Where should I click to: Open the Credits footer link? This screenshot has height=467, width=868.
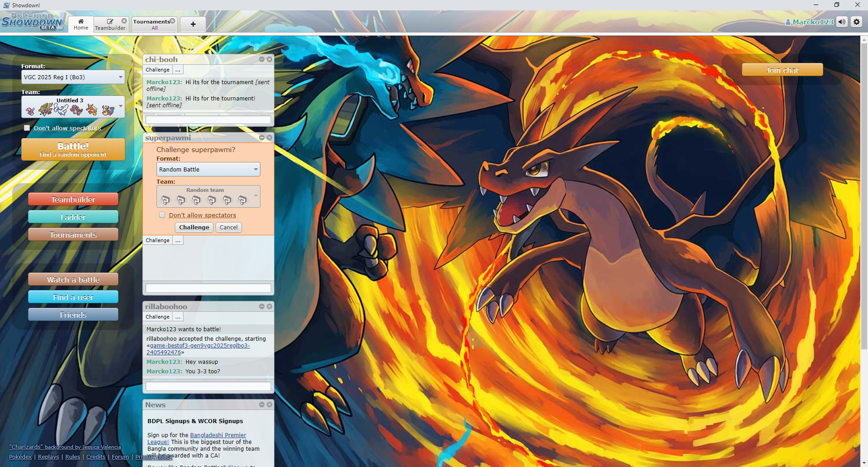(96, 457)
